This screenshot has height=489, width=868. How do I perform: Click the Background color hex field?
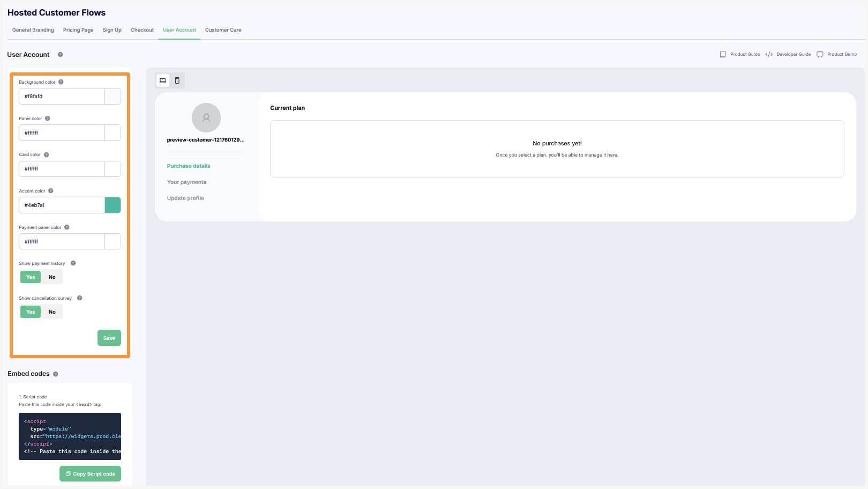[62, 97]
